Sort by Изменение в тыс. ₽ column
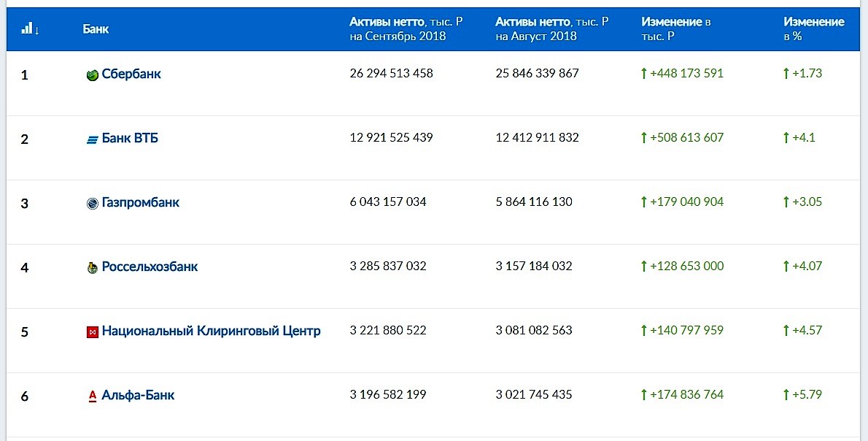The image size is (868, 441). pos(676,29)
